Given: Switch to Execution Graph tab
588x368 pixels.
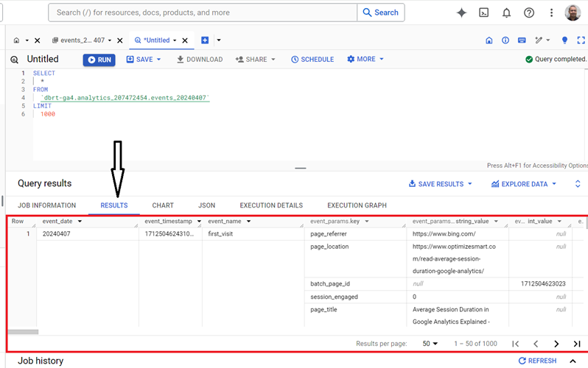Looking at the screenshot, I should [x=357, y=205].
